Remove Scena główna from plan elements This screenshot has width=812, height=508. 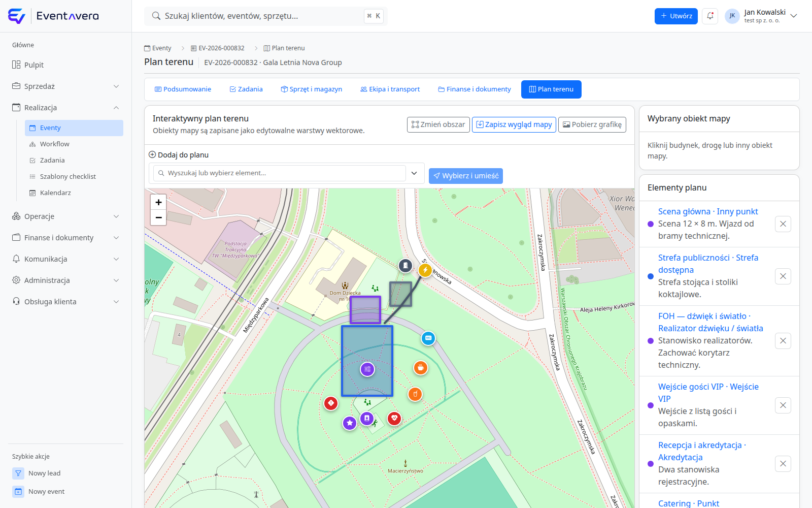(783, 224)
